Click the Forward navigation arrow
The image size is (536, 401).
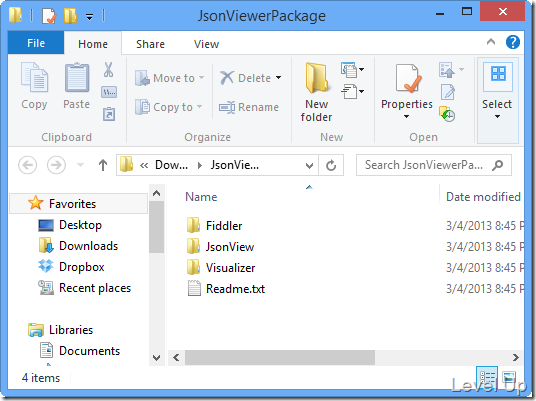(56, 165)
